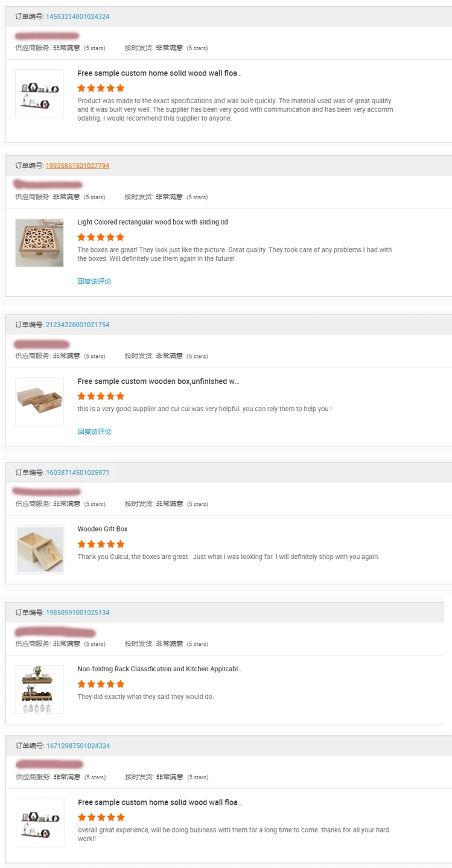Open "Non-folding Rack Classification" product title
This screenshot has height=868, width=452.
[x=159, y=669]
